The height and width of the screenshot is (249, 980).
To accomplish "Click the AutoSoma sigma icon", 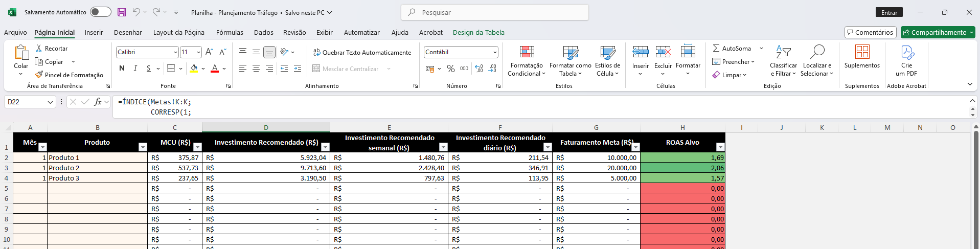I will coord(716,48).
